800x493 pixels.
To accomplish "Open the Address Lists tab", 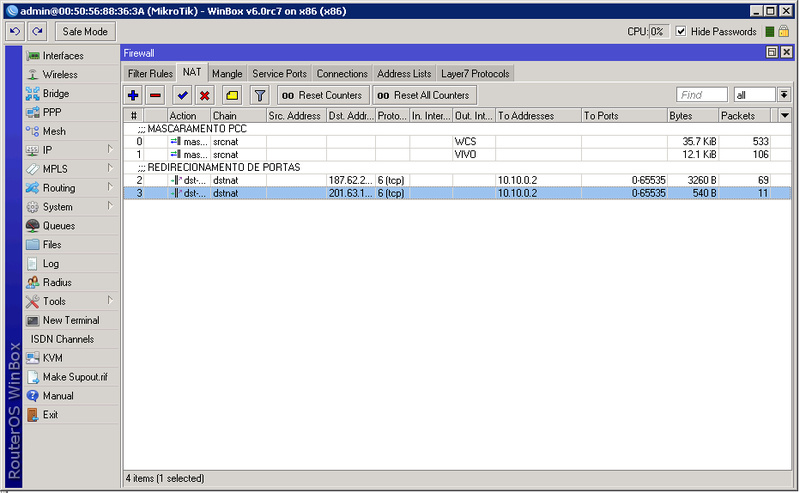I will [404, 74].
